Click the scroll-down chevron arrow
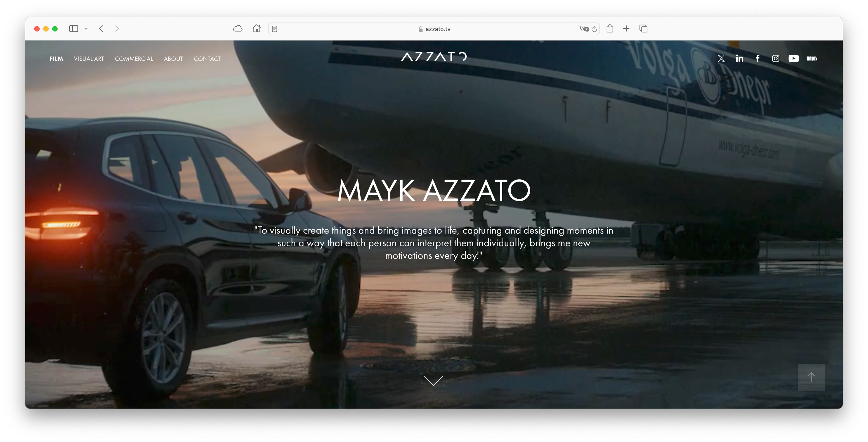Viewport: 868px width, 442px height. [x=434, y=380]
